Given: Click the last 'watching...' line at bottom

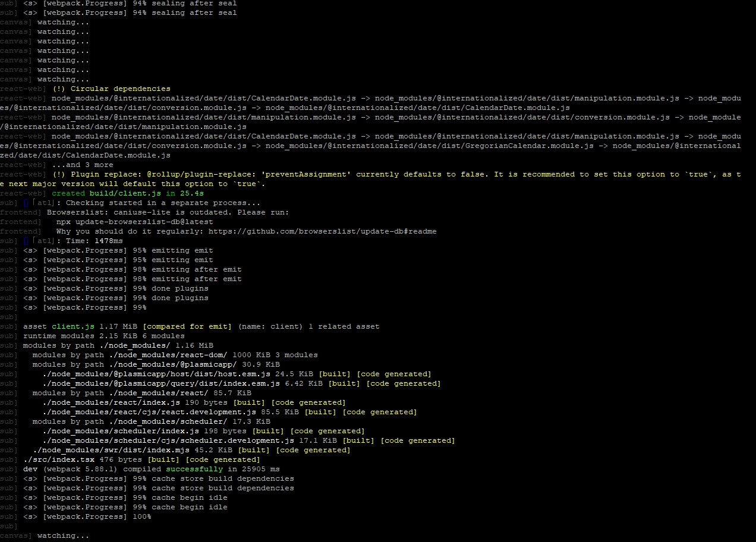Looking at the screenshot, I should tap(63, 535).
